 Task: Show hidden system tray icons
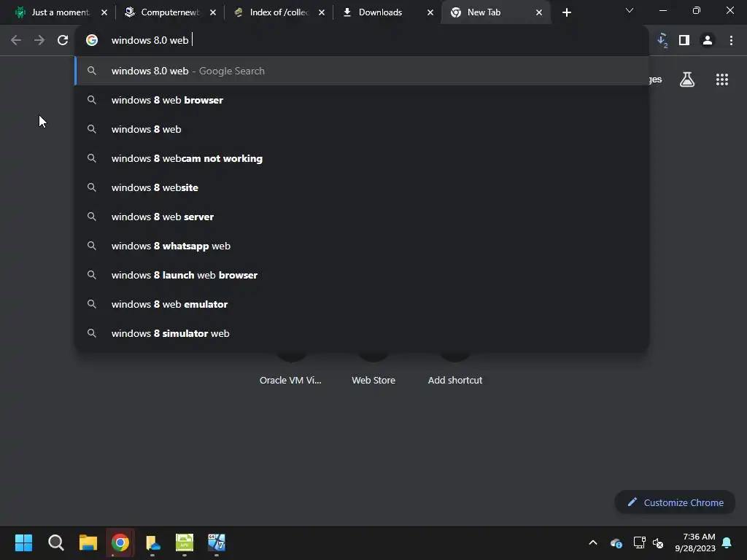[593, 542]
